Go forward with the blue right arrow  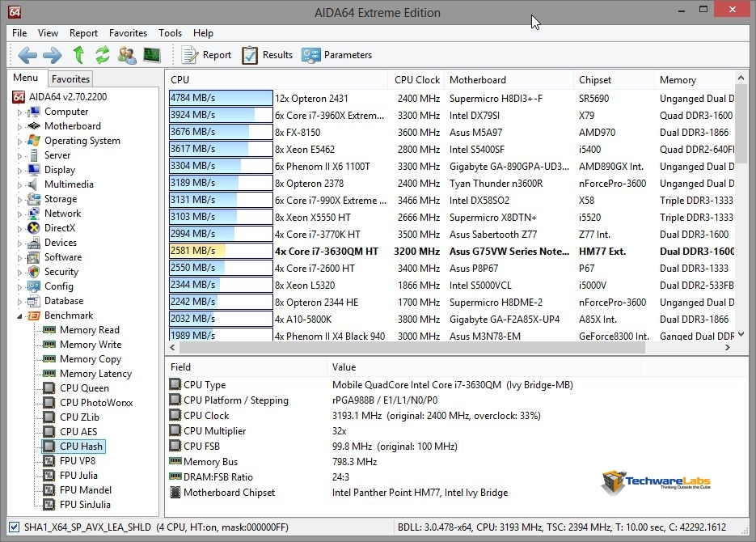click(52, 55)
